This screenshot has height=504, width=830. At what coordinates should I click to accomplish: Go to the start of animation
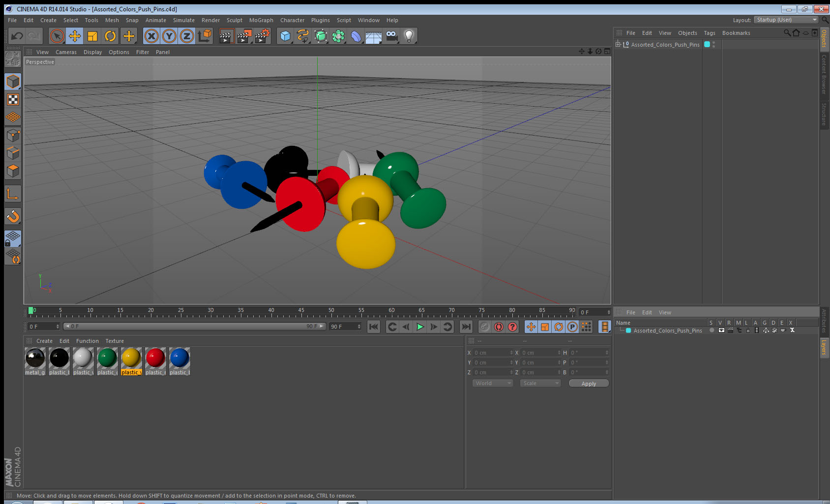click(x=374, y=327)
